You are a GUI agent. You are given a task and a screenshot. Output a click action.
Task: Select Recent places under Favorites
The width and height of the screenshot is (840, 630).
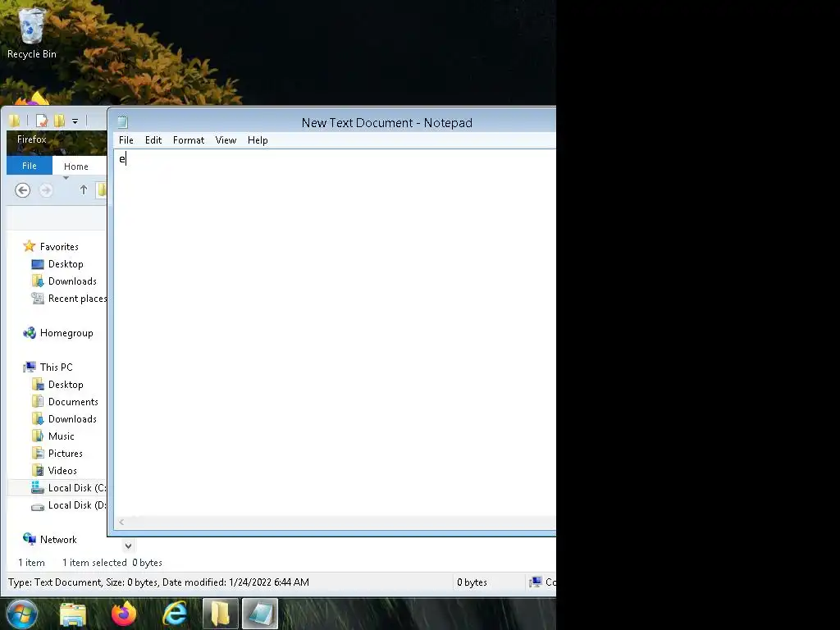77,299
